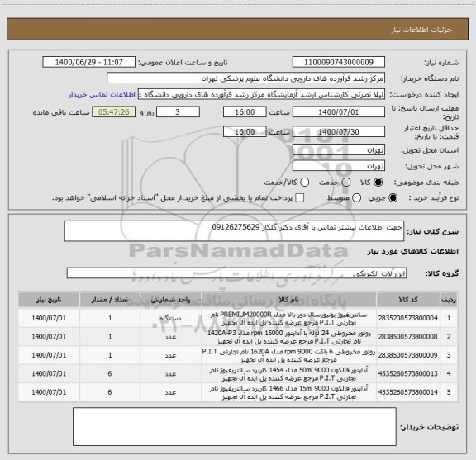476x460 pixels.
Task: Click item code 2838500573800009
Action: point(408,355)
